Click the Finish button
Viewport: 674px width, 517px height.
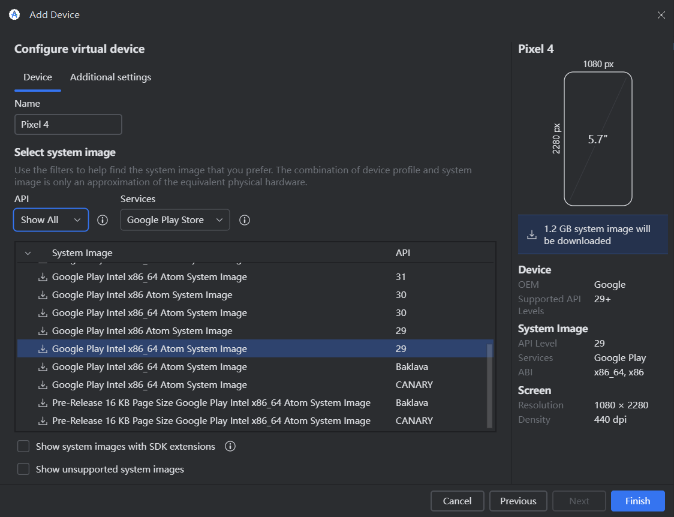[637, 501]
